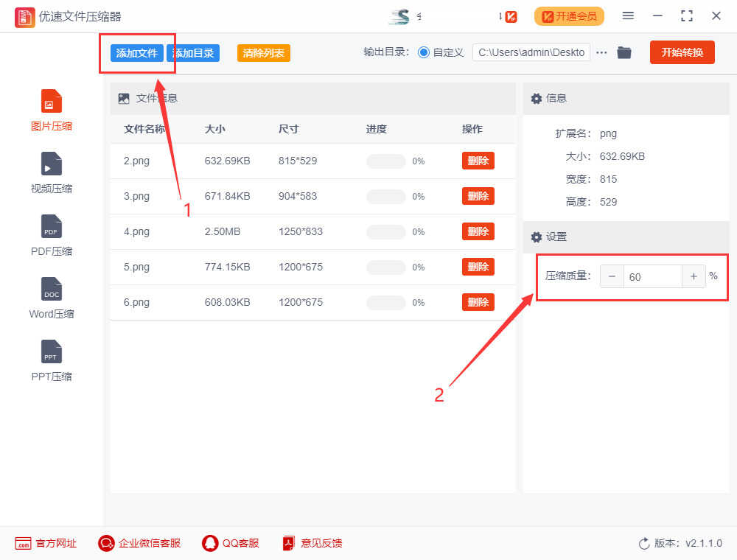Open the hamburger menu in title bar
This screenshot has width=737, height=560.
pyautogui.click(x=628, y=16)
